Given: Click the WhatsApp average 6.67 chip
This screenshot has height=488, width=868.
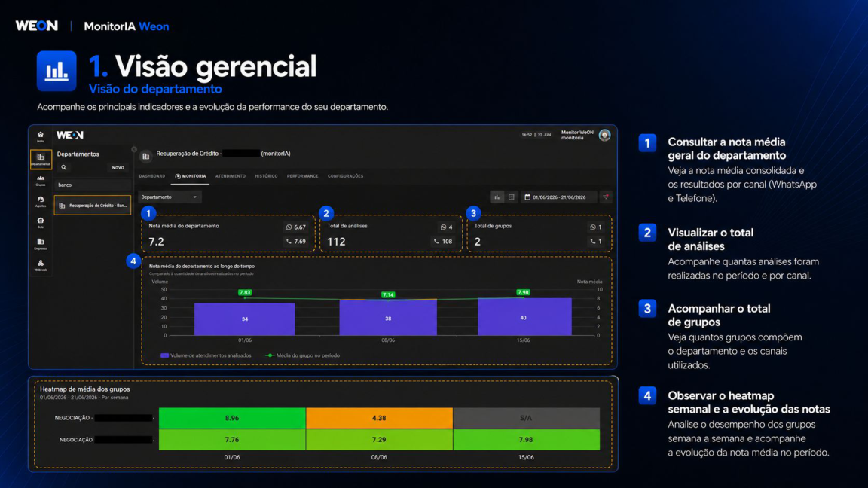Looking at the screenshot, I should point(296,227).
